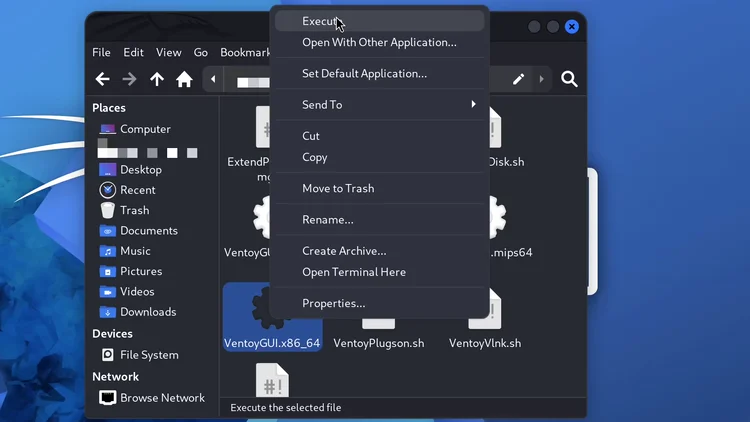Choose Rename in context menu
This screenshot has height=422, width=750.
pos(380,220)
